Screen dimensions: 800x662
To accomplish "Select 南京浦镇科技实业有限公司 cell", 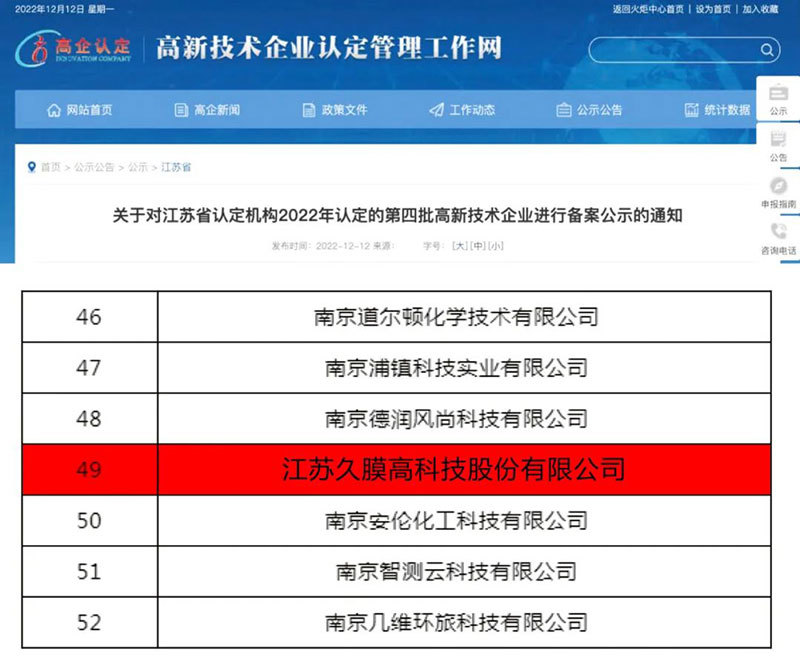I will coord(464,368).
